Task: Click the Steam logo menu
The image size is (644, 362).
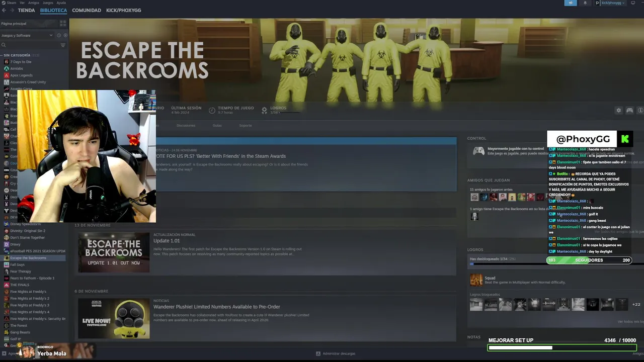Action: click(x=9, y=3)
